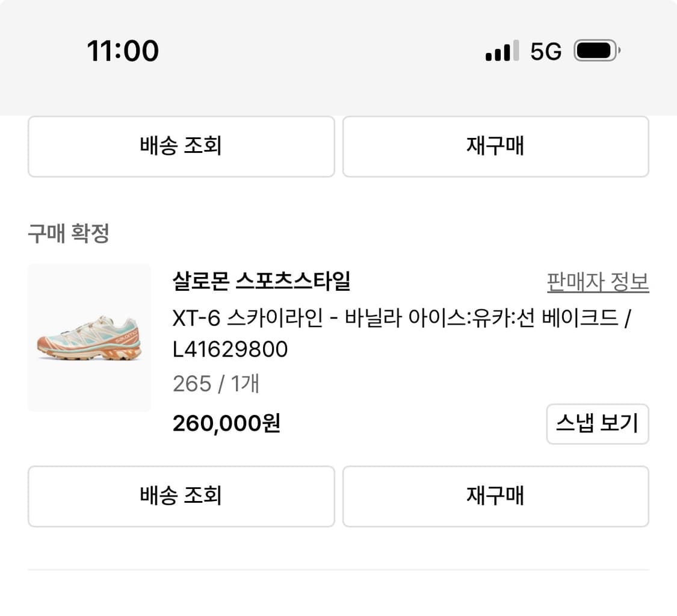Tap 스냅 보기 to view snaps
Viewport: 677px width, 616px height.
(x=597, y=424)
